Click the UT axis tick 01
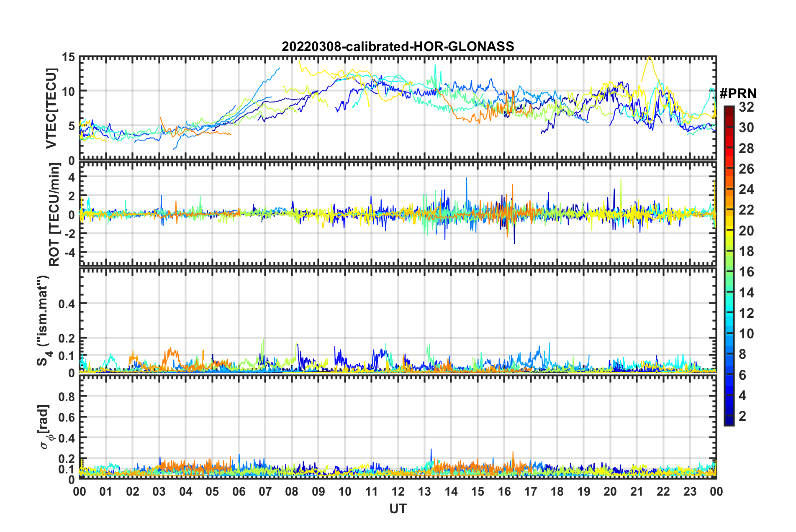This screenshot has width=796, height=532. click(106, 491)
